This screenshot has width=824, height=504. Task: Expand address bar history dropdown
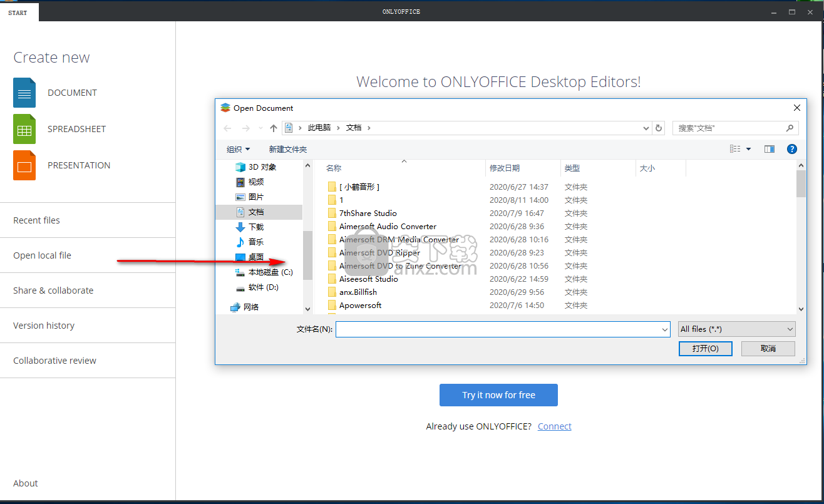click(646, 128)
